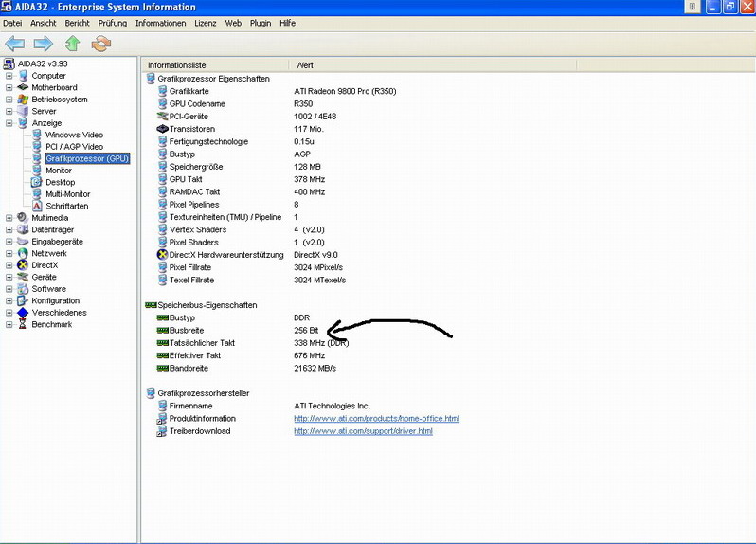The image size is (756, 544).
Task: Click the Verschiedenes blue diamond icon
Action: coord(23,313)
